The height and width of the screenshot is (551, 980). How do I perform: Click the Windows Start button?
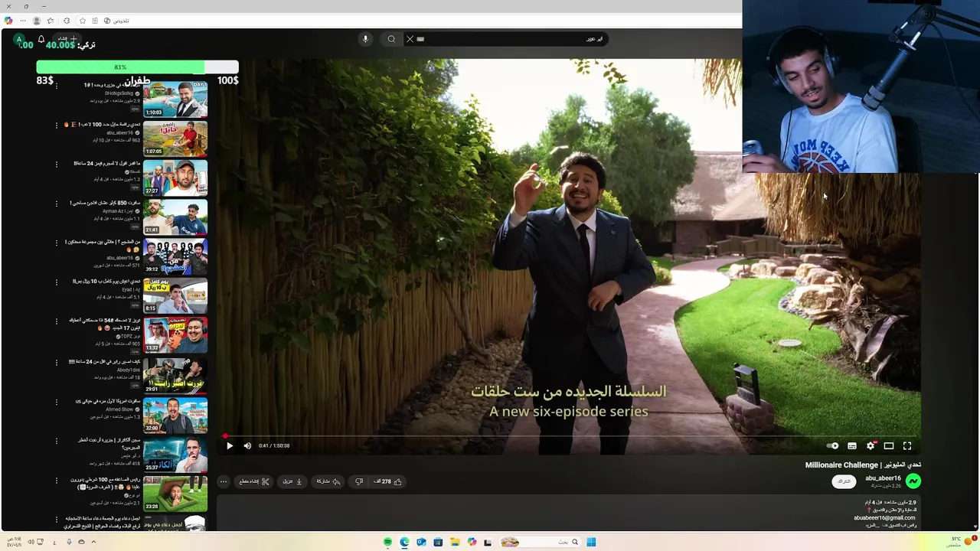coord(591,542)
